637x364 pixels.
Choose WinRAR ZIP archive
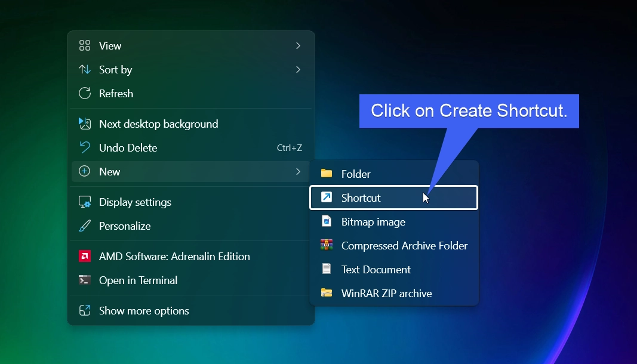tap(393, 294)
